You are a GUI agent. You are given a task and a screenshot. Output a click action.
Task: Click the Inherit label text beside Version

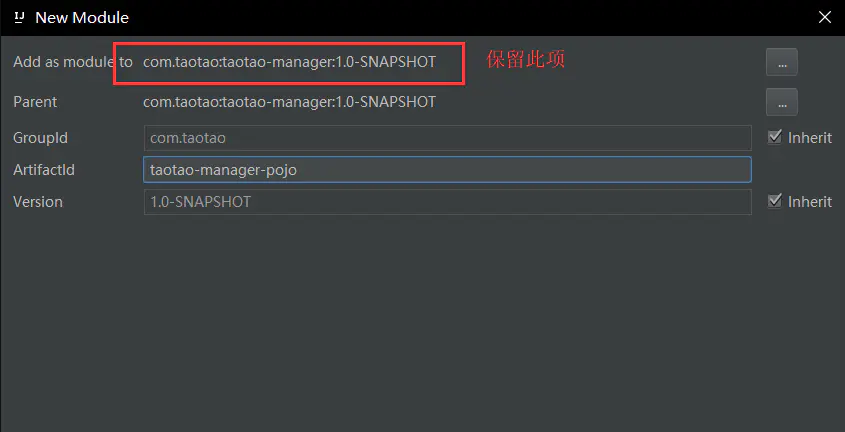coord(809,202)
